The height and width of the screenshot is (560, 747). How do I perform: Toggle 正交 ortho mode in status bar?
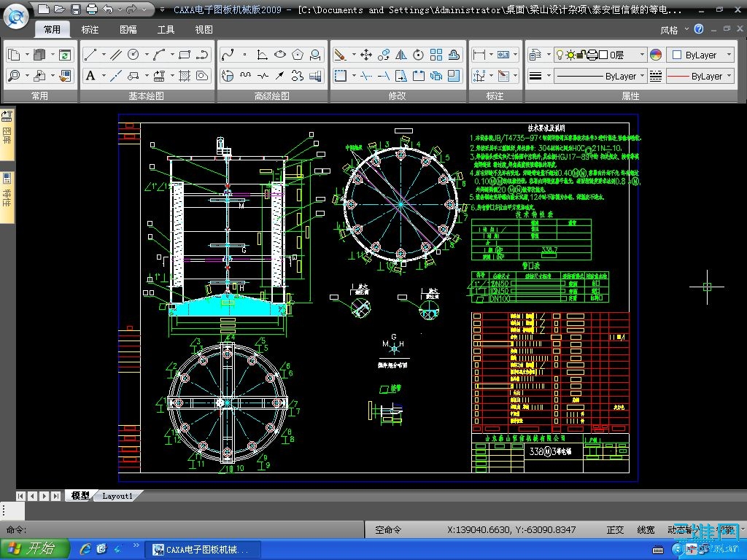click(615, 529)
